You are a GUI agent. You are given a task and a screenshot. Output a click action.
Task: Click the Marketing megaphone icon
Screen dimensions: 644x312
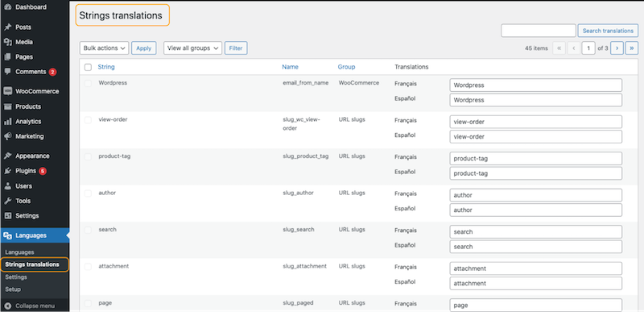point(7,136)
